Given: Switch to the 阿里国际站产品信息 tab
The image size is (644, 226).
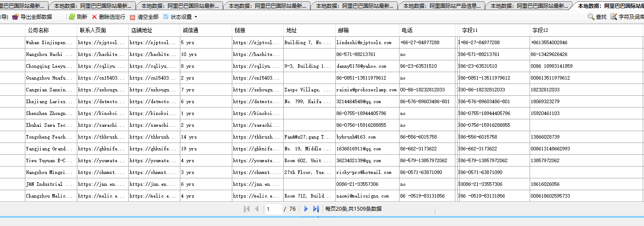Looking at the screenshot, I should [x=441, y=6].
